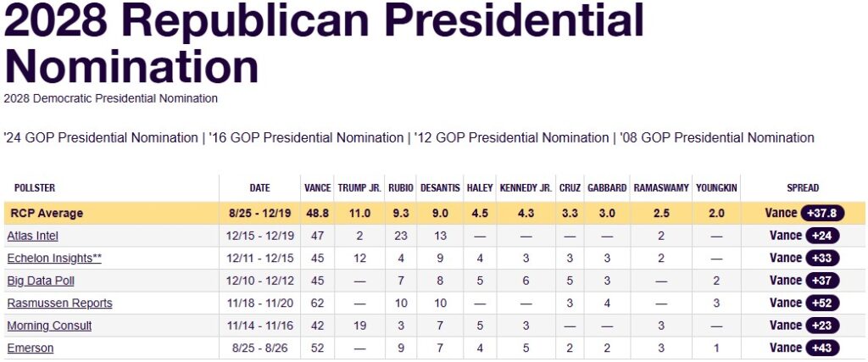This screenshot has width=868, height=362.
Task: Click the Echelon Insights pollster link
Action: pos(54,258)
